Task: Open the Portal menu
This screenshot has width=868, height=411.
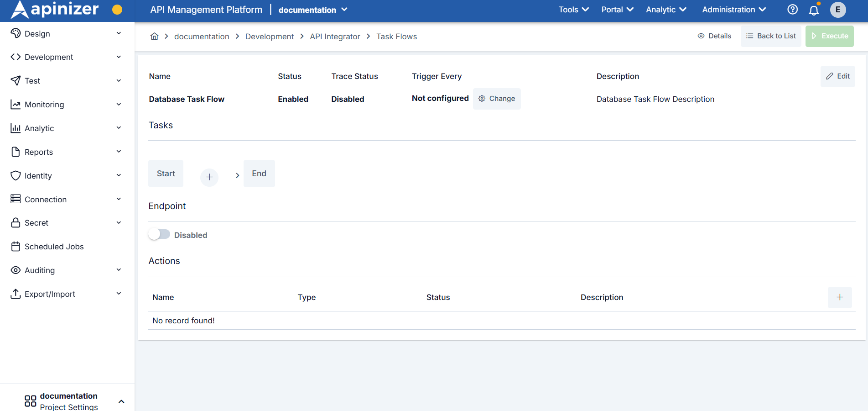Action: (617, 9)
